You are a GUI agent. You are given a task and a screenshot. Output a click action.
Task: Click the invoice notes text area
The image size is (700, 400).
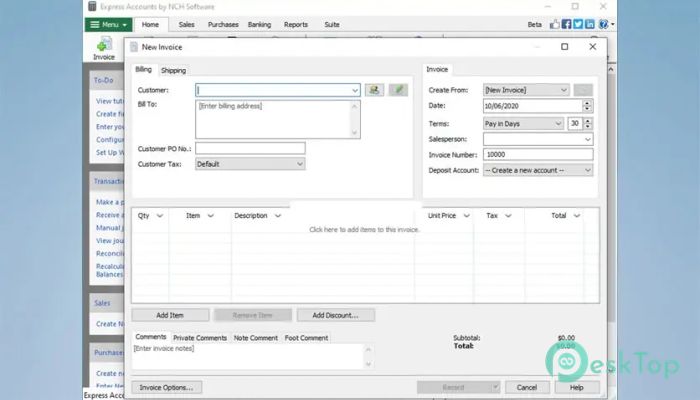tap(249, 356)
